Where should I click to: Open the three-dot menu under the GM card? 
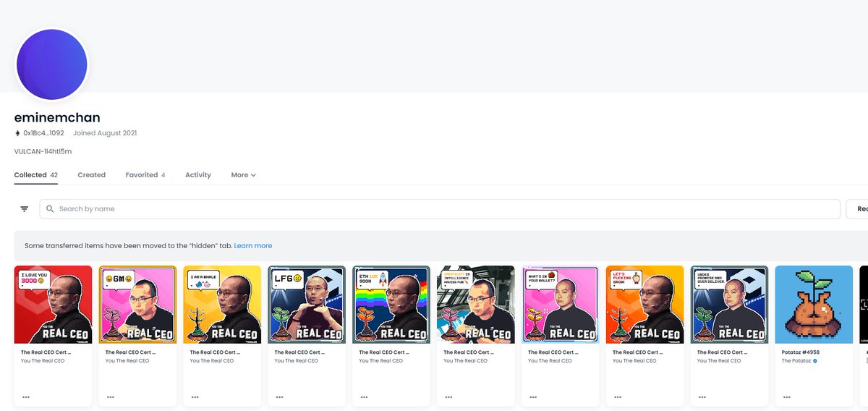tap(111, 397)
